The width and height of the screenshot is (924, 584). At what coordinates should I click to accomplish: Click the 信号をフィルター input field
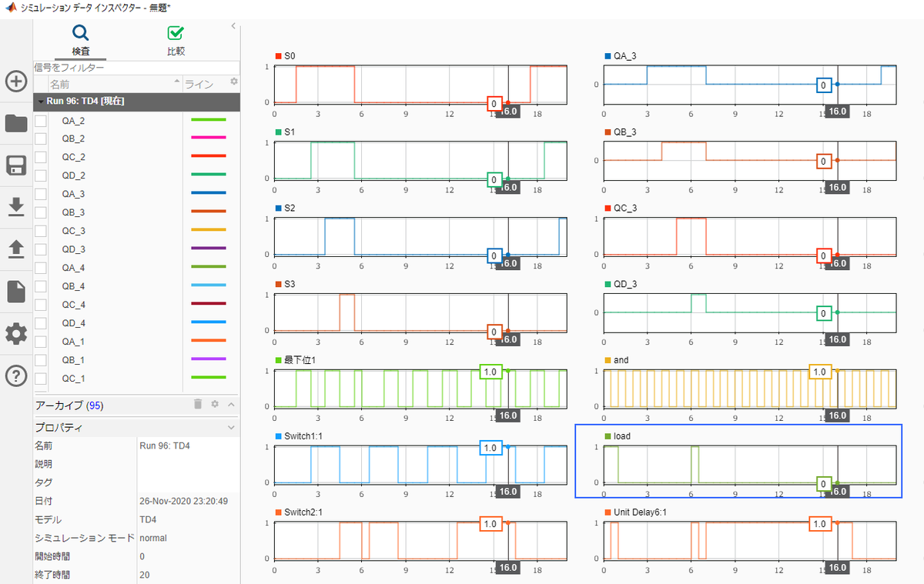[137, 68]
